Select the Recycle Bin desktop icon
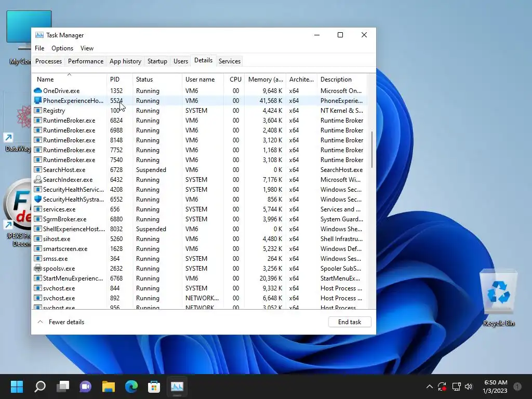 coord(498,298)
